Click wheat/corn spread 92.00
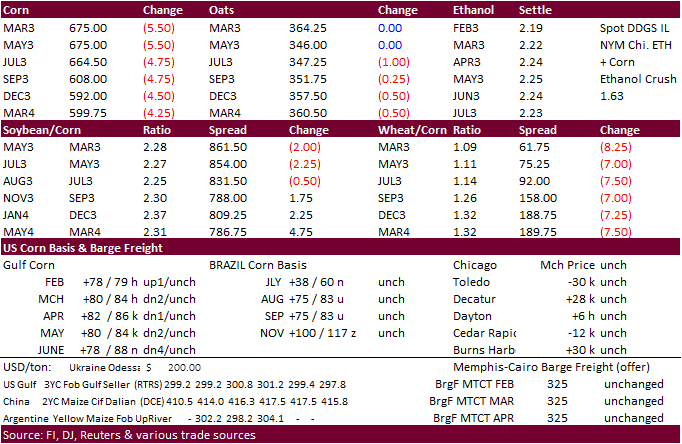 click(534, 181)
